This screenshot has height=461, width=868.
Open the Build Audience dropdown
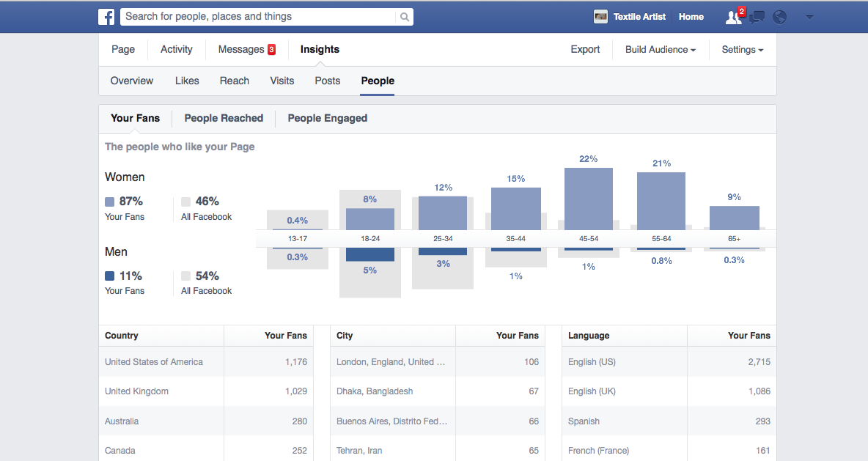click(661, 50)
